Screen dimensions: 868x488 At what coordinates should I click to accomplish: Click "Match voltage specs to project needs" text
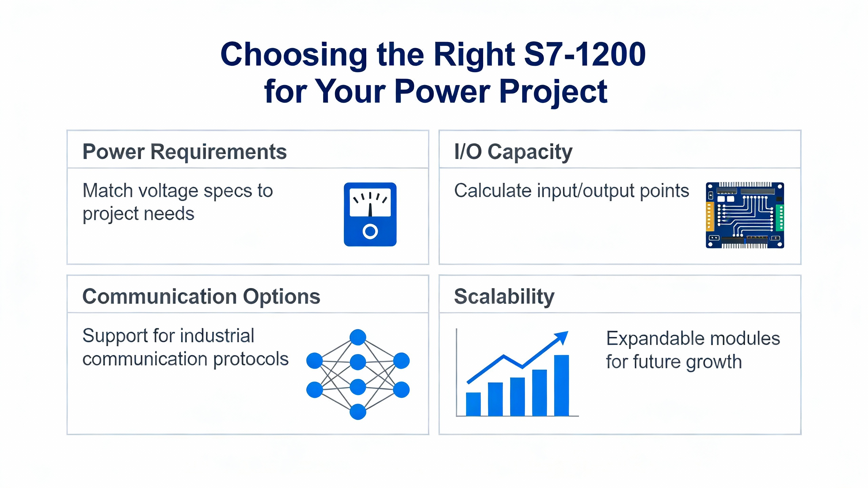pos(178,202)
